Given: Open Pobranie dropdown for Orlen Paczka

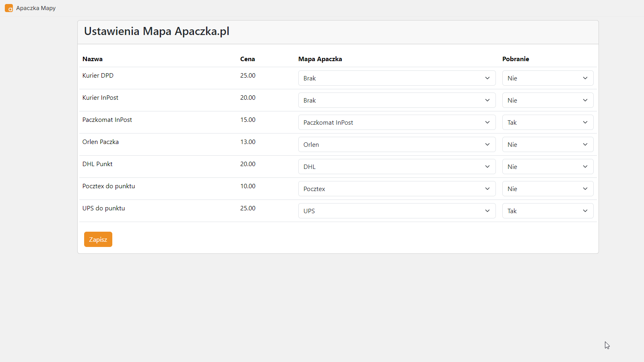Looking at the screenshot, I should tap(548, 144).
